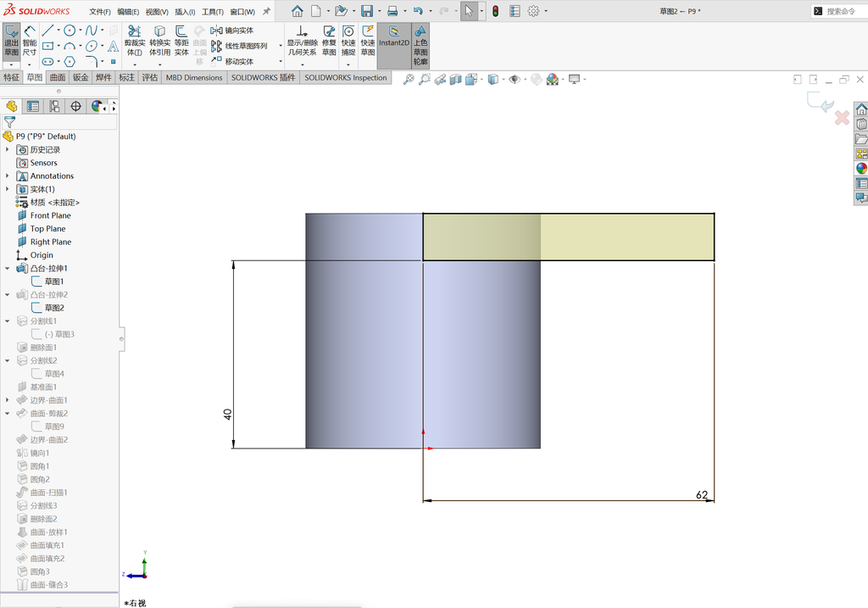
Task: Select the Trim Entities (剪裁实体) tool
Action: (135, 41)
